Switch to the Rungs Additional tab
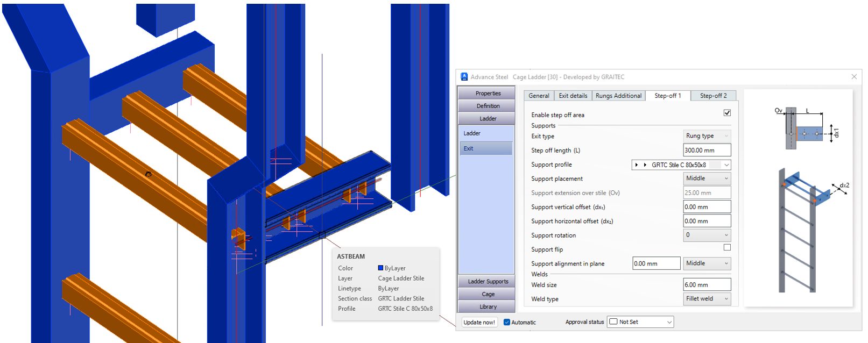868x343 pixels. point(618,96)
